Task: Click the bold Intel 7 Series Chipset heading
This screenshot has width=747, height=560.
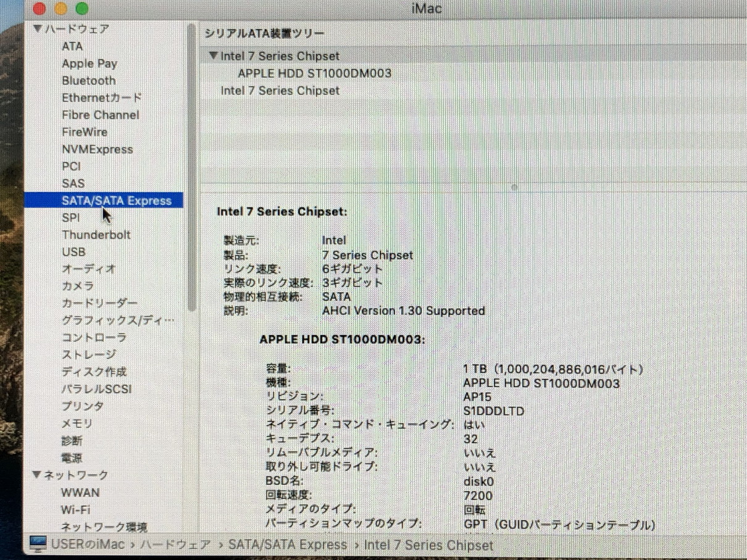Action: click(x=282, y=211)
